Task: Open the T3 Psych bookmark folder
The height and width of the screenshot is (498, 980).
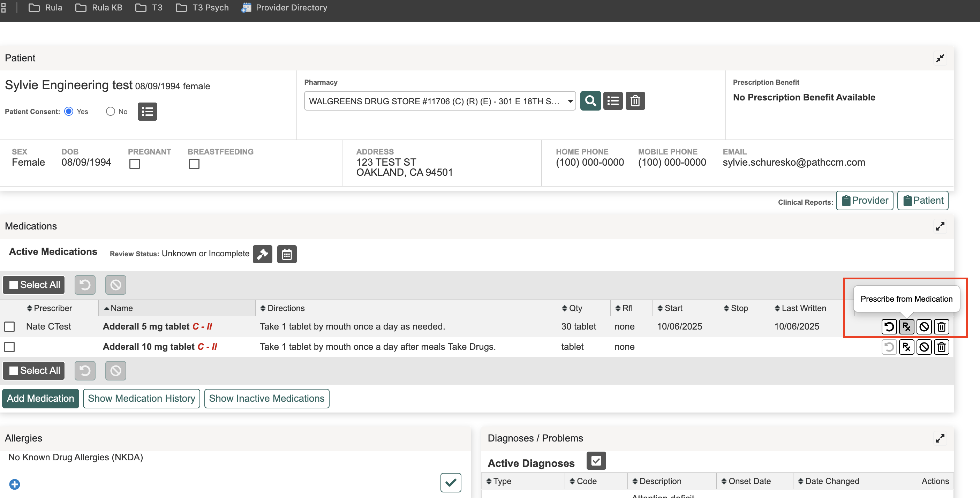Action: 202,8
